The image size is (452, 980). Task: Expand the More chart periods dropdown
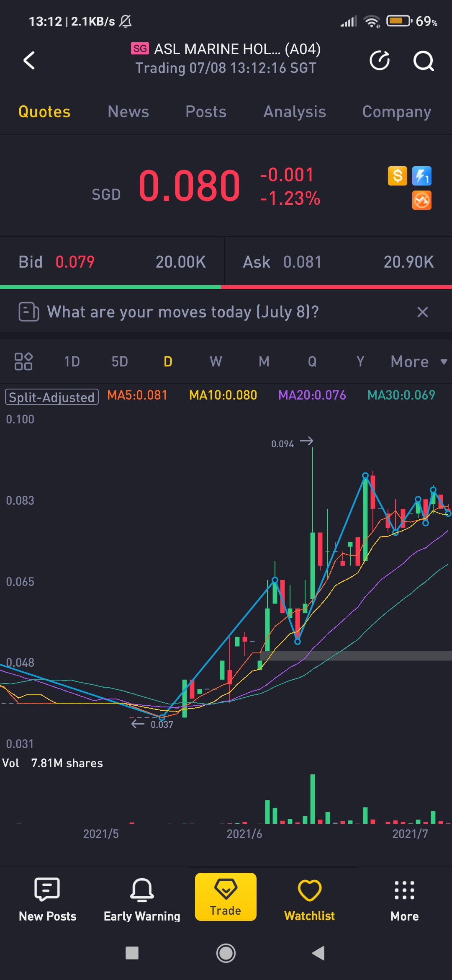tap(419, 361)
